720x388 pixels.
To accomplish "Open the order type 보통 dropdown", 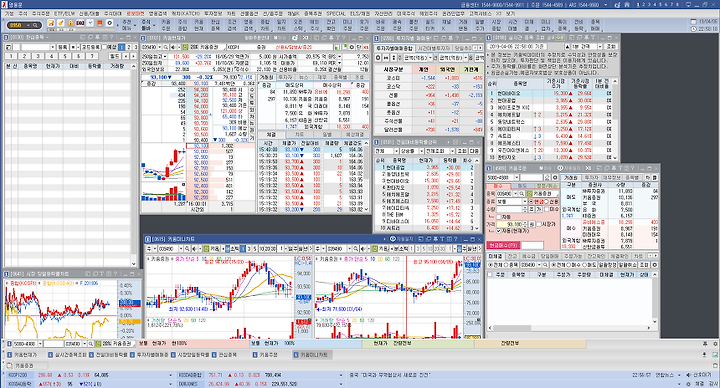I will coord(524,202).
